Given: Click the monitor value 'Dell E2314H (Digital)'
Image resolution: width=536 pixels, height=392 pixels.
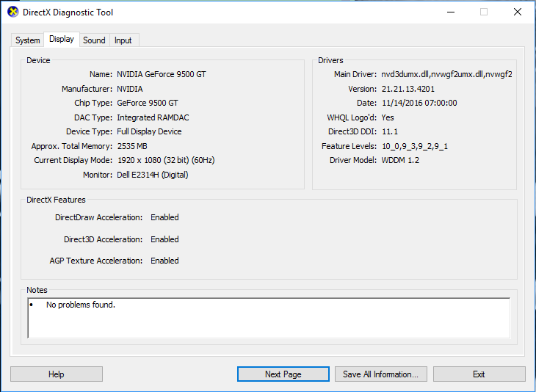Looking at the screenshot, I should [x=153, y=175].
